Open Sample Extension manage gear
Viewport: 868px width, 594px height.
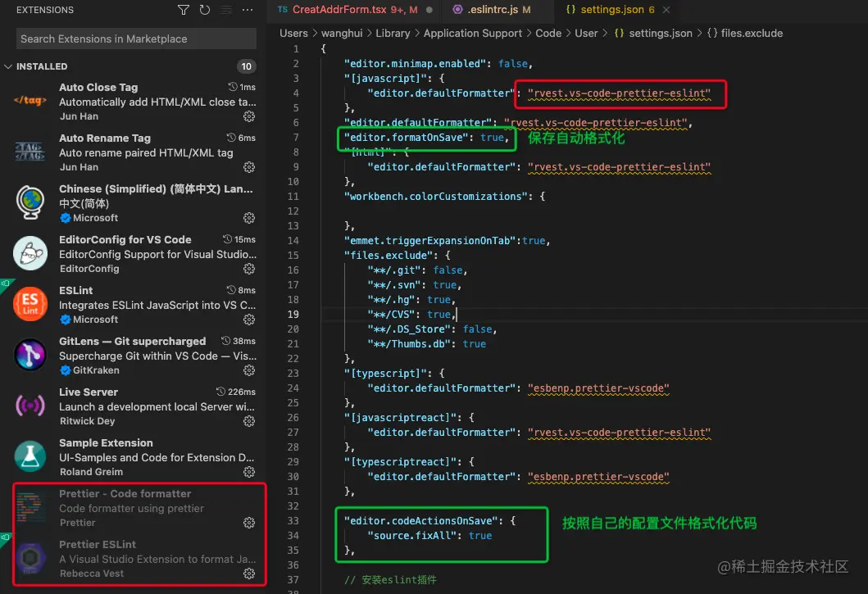249,472
